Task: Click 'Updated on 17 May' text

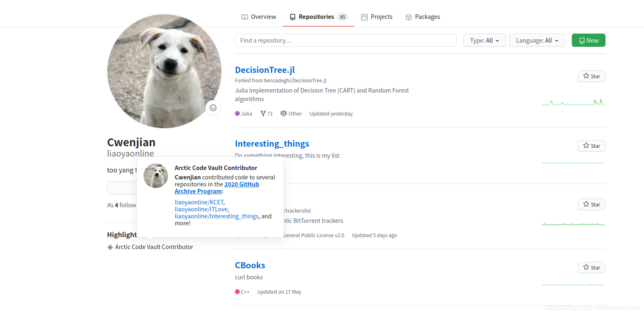Action: pyautogui.click(x=279, y=292)
